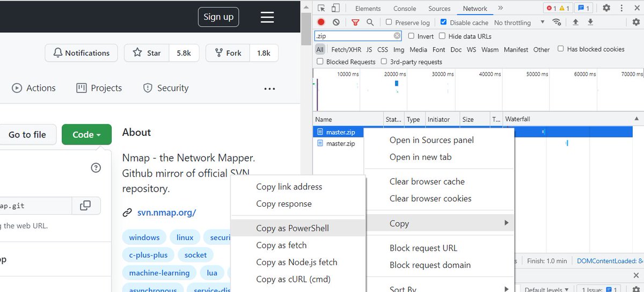
Task: Stop recording network log with red button
Action: point(321,22)
